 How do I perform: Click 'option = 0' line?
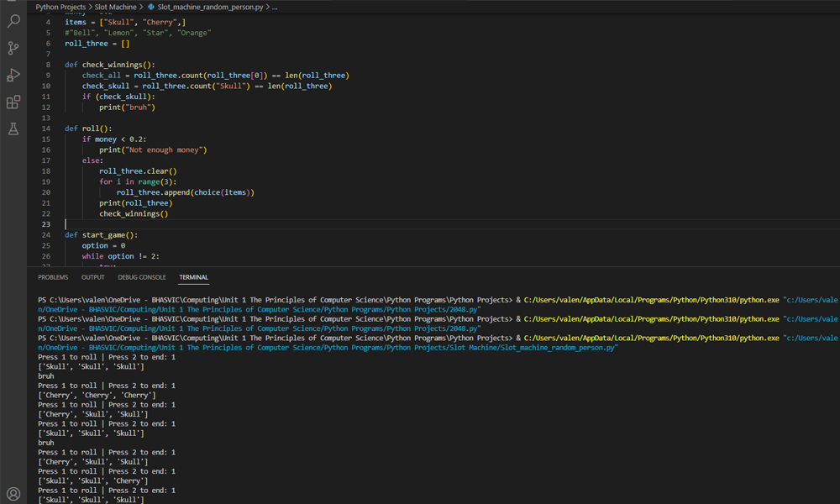(103, 246)
